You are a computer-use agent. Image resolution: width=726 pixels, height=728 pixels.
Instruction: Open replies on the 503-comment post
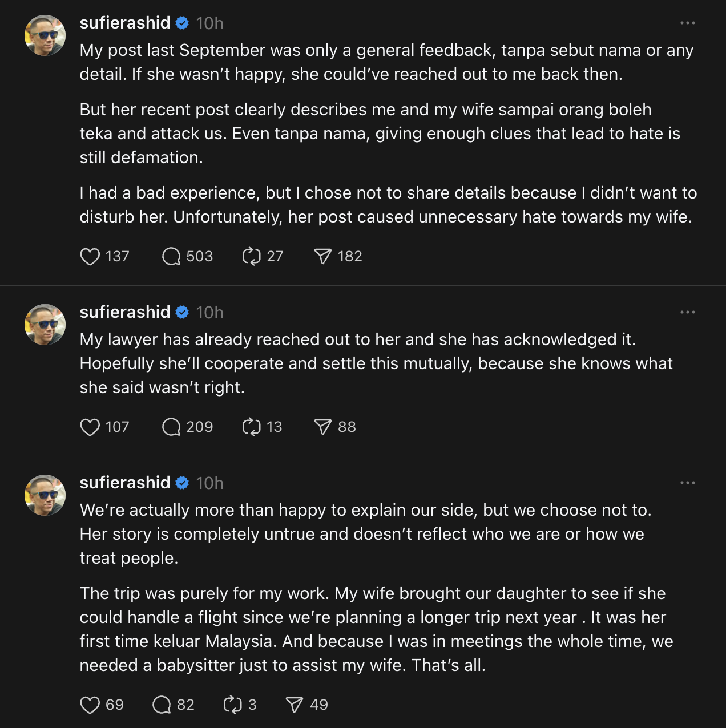point(171,257)
